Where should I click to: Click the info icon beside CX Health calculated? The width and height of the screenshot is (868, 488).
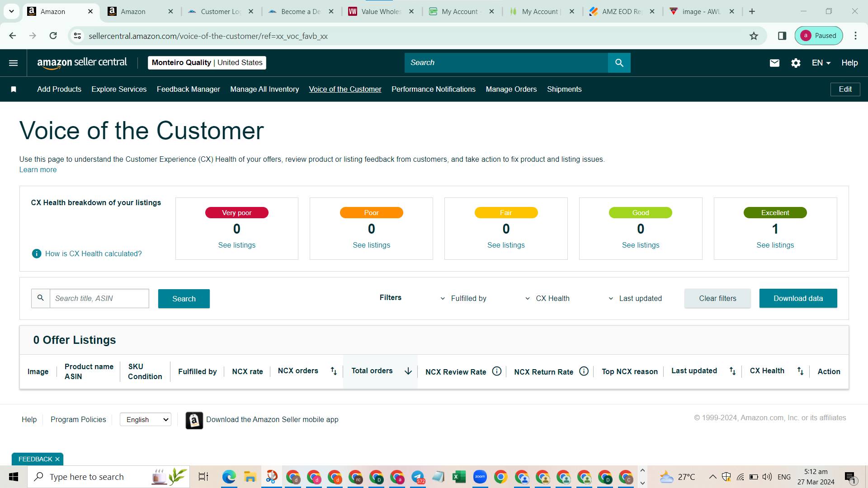click(x=37, y=254)
